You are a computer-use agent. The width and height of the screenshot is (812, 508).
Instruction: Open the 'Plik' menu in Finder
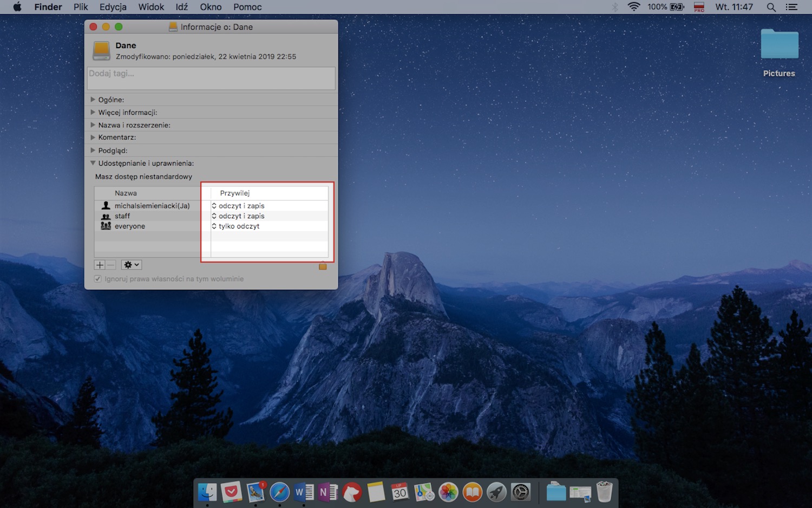point(80,7)
